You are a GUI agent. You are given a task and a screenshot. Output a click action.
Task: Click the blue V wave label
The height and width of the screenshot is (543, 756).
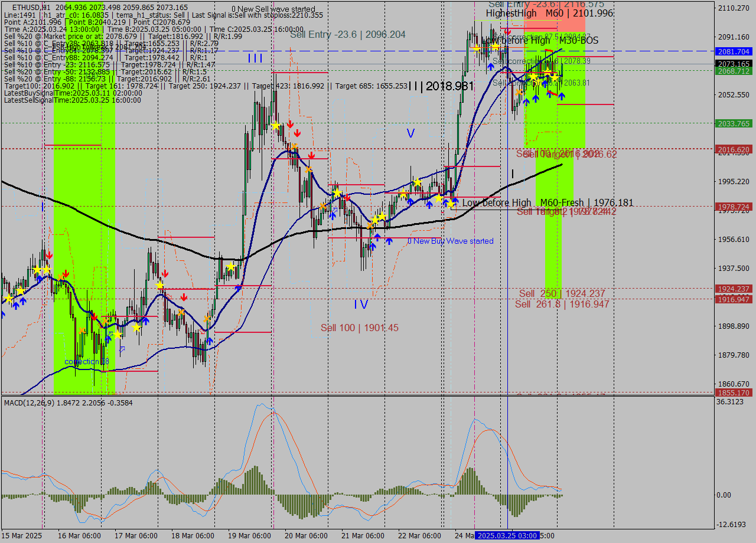point(410,133)
